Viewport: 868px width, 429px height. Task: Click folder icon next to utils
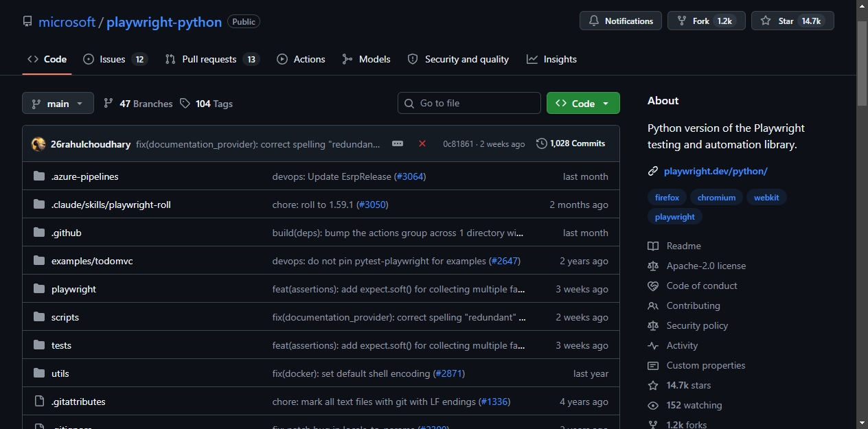(x=39, y=373)
